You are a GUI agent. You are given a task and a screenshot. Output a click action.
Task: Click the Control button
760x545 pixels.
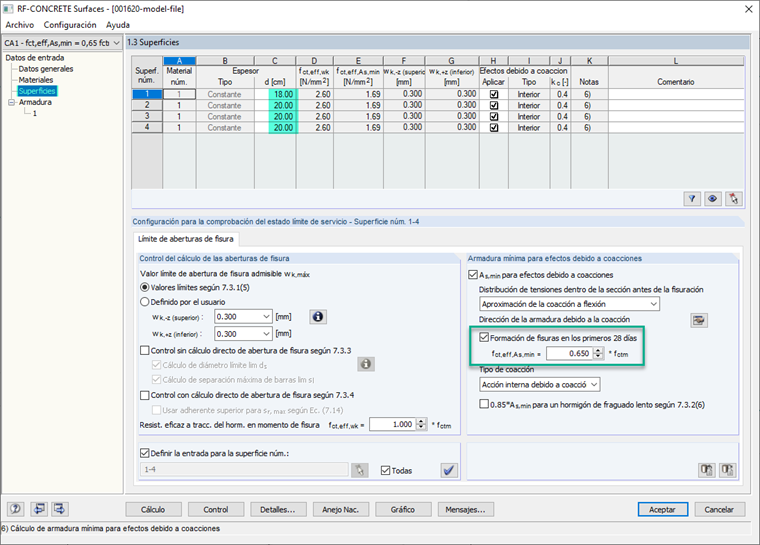coord(216,510)
